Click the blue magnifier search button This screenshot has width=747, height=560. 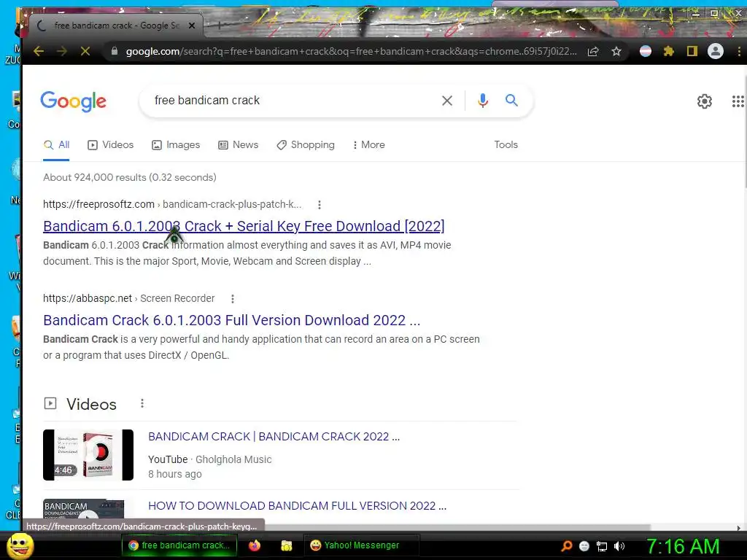click(511, 100)
